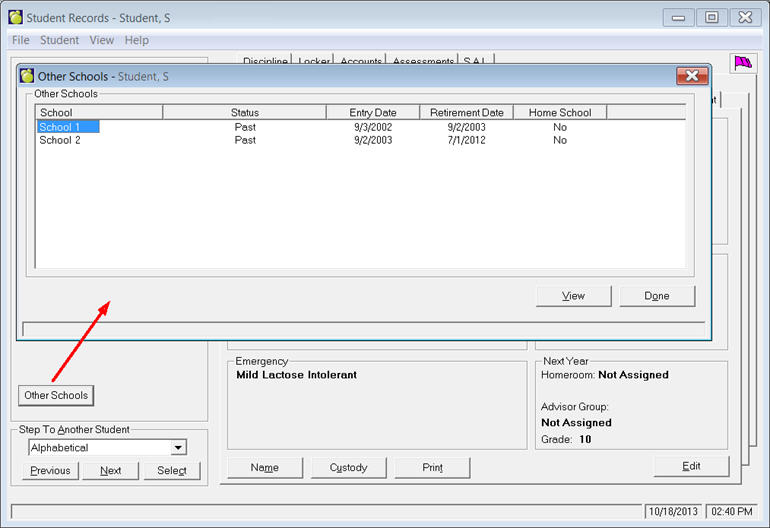Go to the Previous student
Screen dimensions: 770x528
[x=50, y=471]
